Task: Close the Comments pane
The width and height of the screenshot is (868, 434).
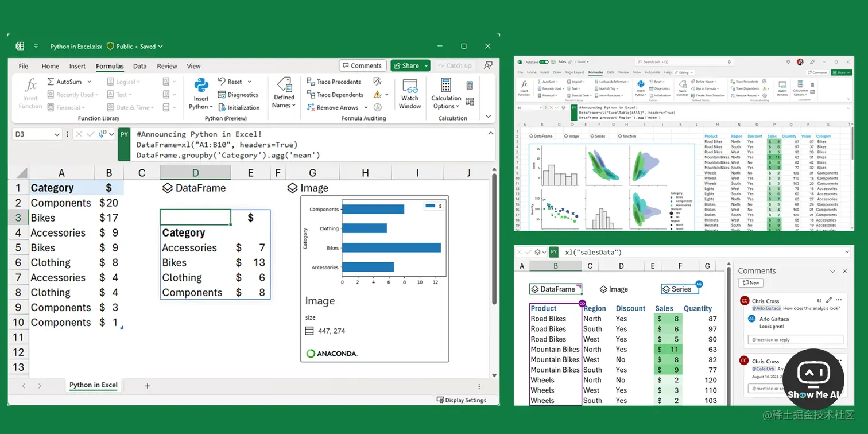Action: (845, 271)
